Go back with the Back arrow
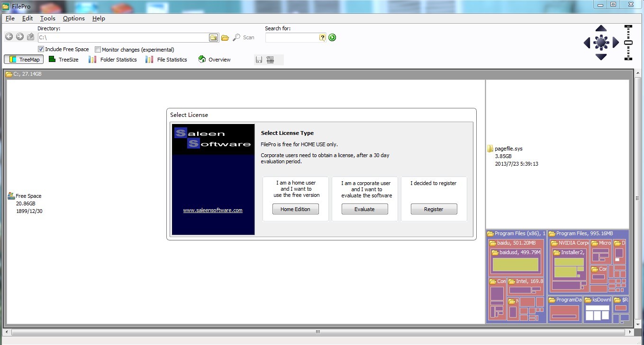This screenshot has height=345, width=644. pyautogui.click(x=9, y=37)
